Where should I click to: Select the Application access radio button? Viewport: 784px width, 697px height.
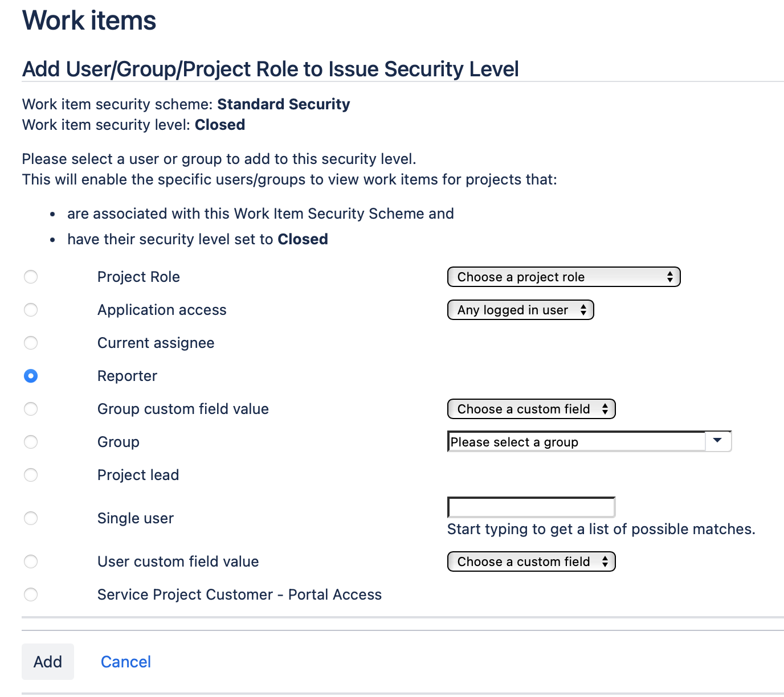(31, 310)
